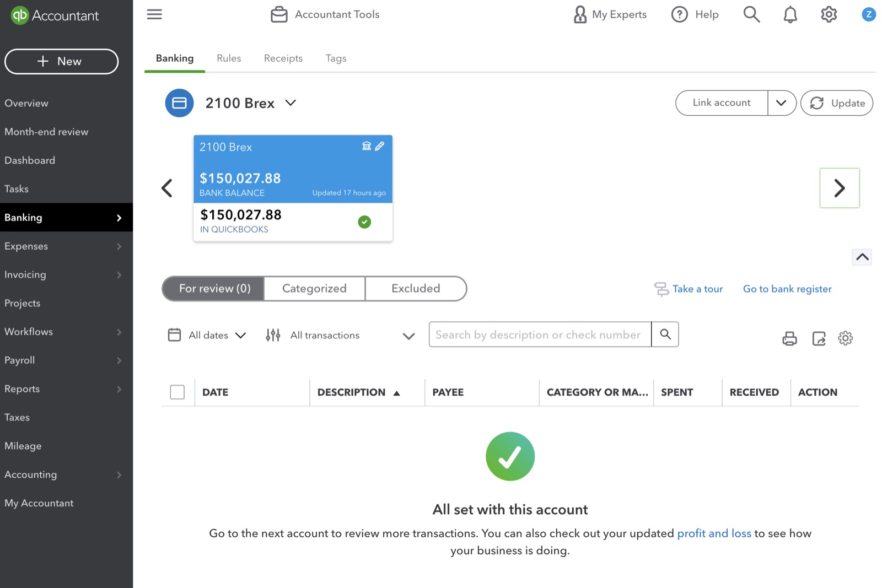Go to previous account card arrow
The width and height of the screenshot is (882, 588).
[x=166, y=188]
